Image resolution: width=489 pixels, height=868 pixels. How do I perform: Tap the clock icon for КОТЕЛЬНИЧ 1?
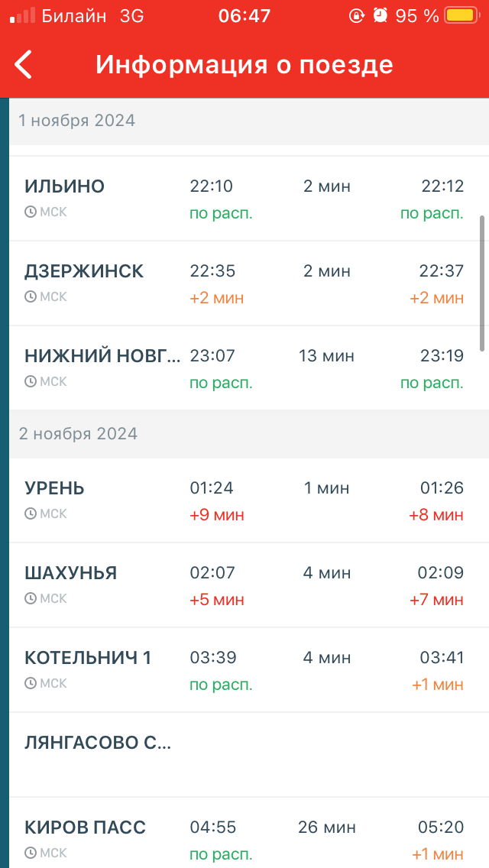coord(32,683)
